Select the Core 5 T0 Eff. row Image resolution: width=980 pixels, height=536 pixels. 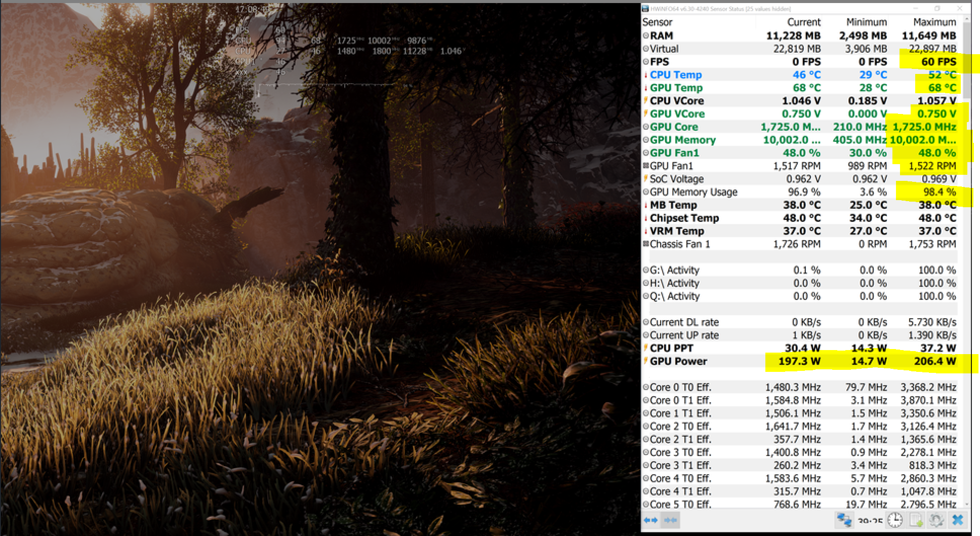(800, 504)
